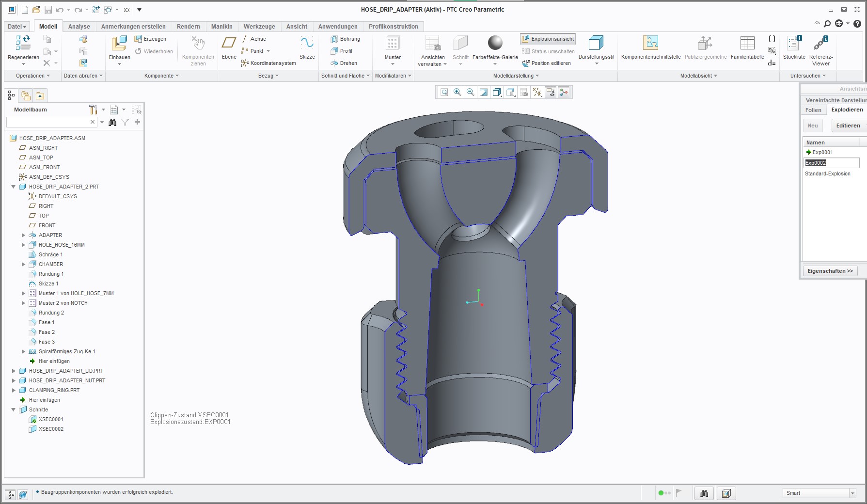Collapse HOSE_DRIP_ADAPTER_2.PRT node
Screen dimensions: 867x504
pyautogui.click(x=14, y=187)
